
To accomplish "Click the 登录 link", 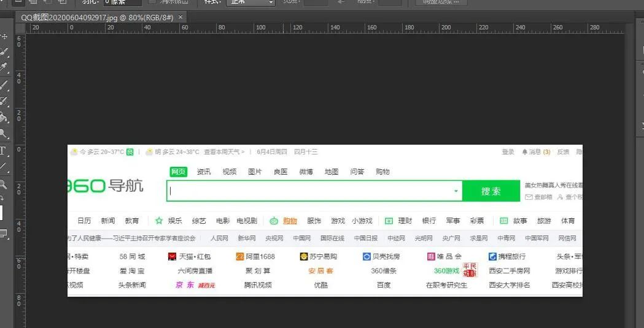I will point(508,151).
